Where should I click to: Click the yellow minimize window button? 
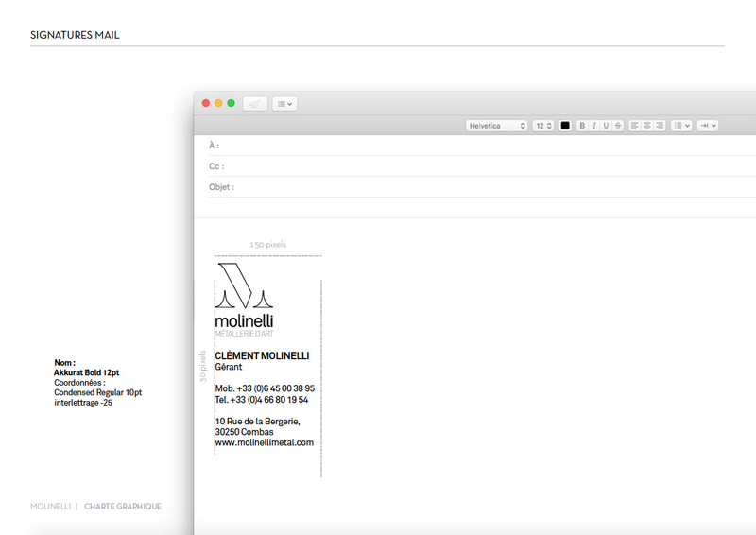[x=218, y=103]
